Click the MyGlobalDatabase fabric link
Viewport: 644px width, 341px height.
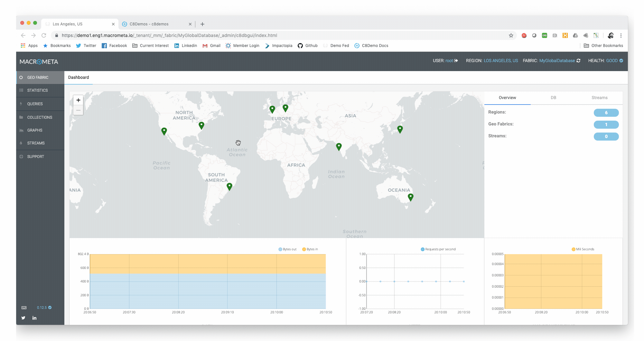click(x=557, y=61)
